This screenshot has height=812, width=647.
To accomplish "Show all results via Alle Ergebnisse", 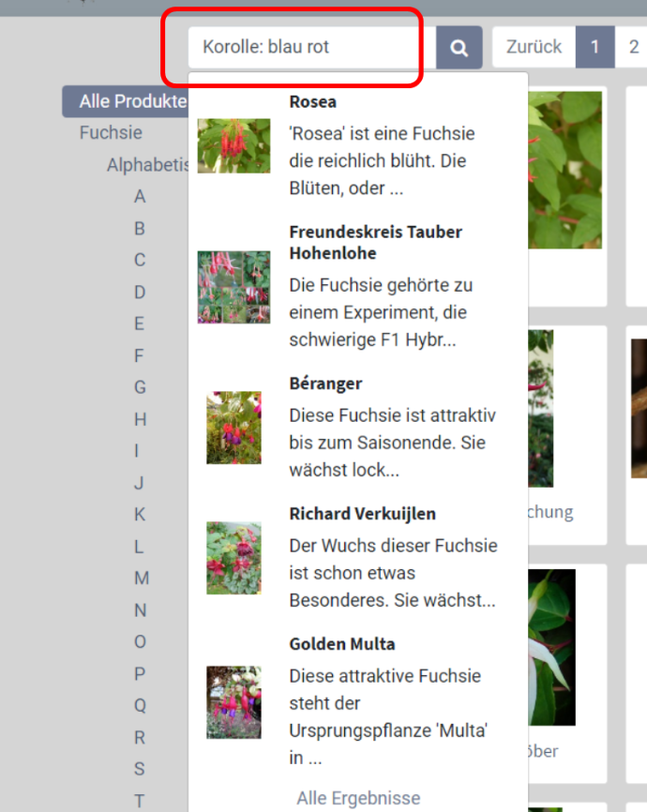I will tap(358, 798).
